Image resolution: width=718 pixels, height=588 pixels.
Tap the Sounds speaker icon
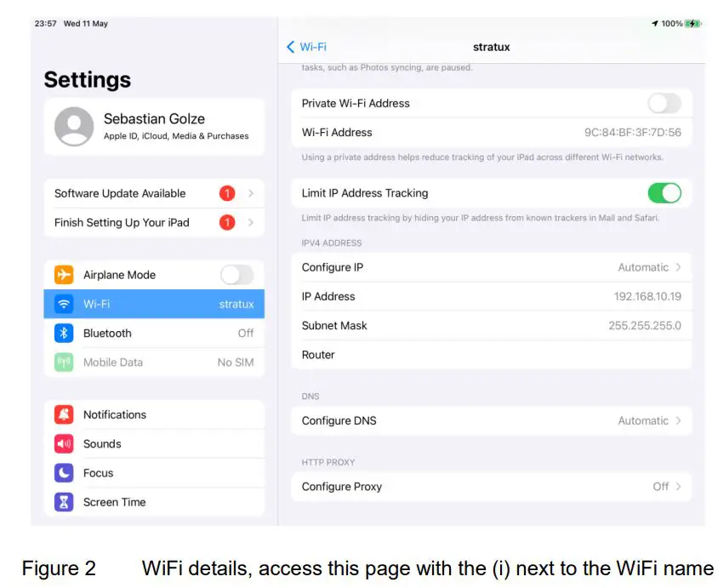point(64,443)
